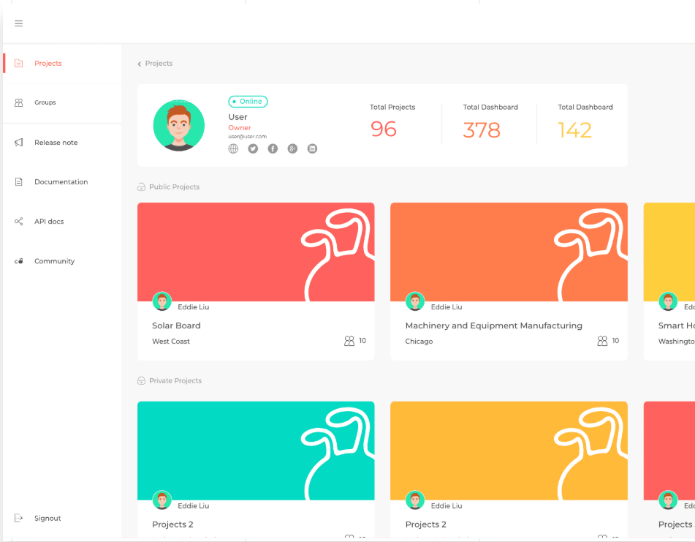Click the Total Projects value 96
Image resolution: width=695 pixels, height=542 pixels.
coord(383,129)
